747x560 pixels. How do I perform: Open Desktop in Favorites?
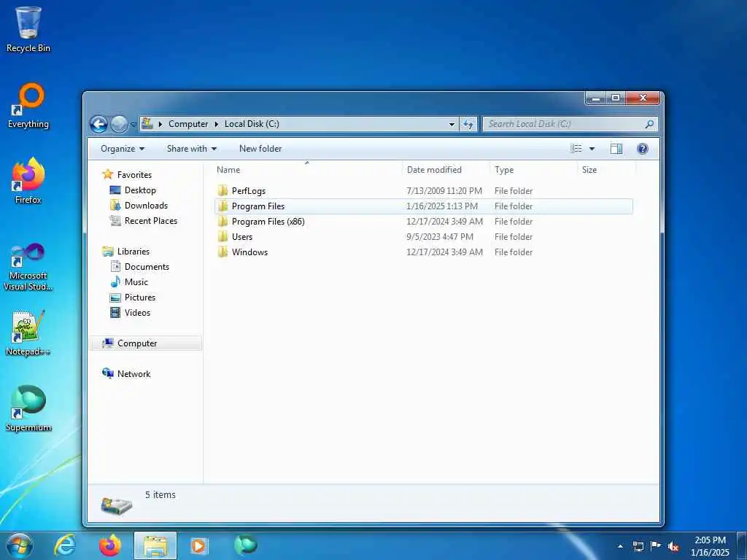pyautogui.click(x=139, y=190)
